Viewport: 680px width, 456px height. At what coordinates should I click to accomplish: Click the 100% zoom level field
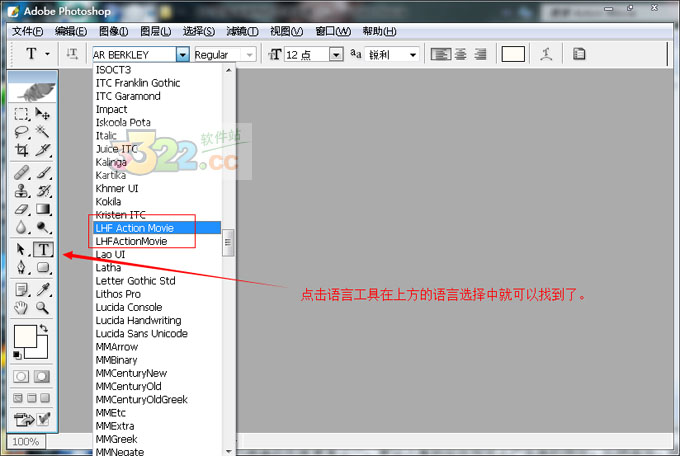[x=26, y=442]
